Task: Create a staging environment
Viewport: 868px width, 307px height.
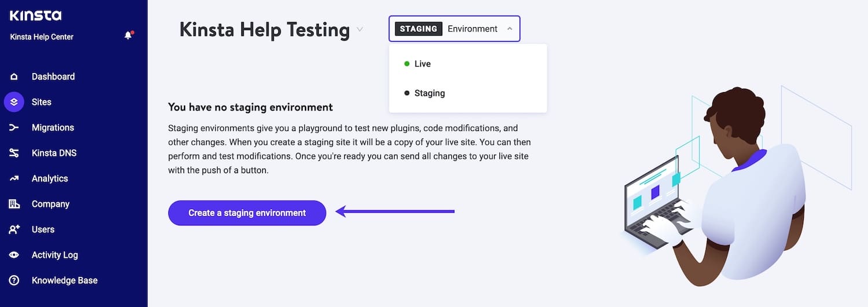Action: [247, 213]
